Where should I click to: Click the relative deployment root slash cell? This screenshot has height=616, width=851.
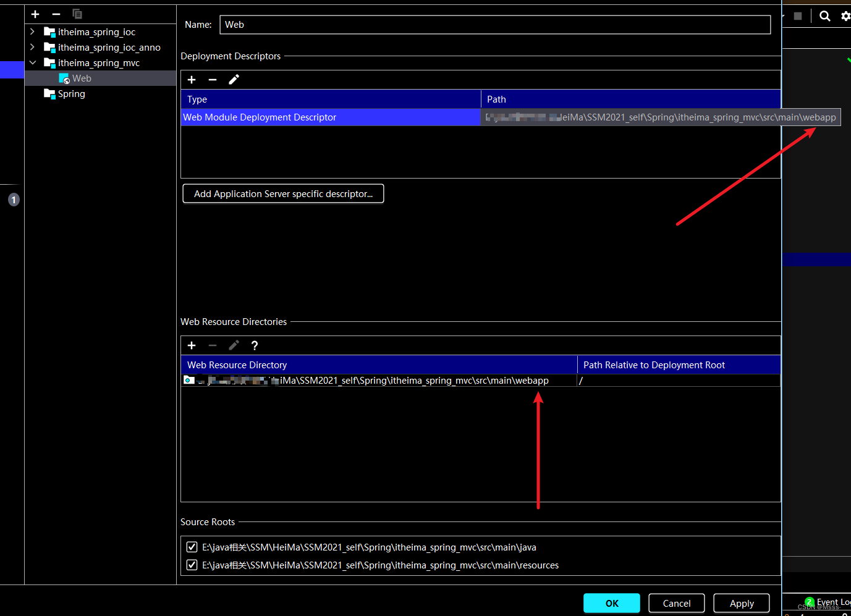pos(679,381)
